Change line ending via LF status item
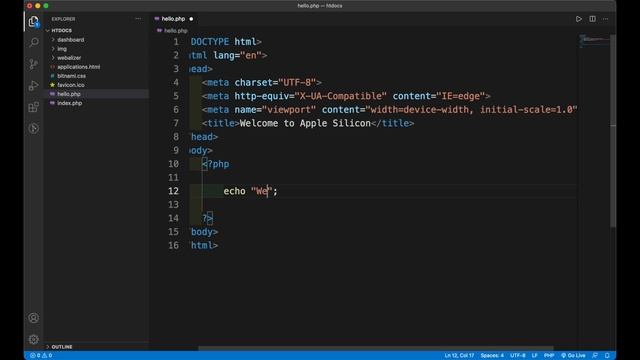Screen dimensions: 640x360 tap(534, 356)
